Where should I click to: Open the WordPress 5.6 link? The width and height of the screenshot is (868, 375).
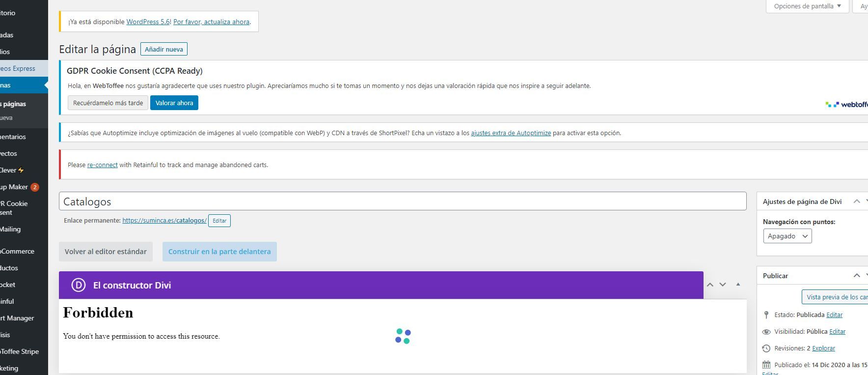tap(148, 22)
